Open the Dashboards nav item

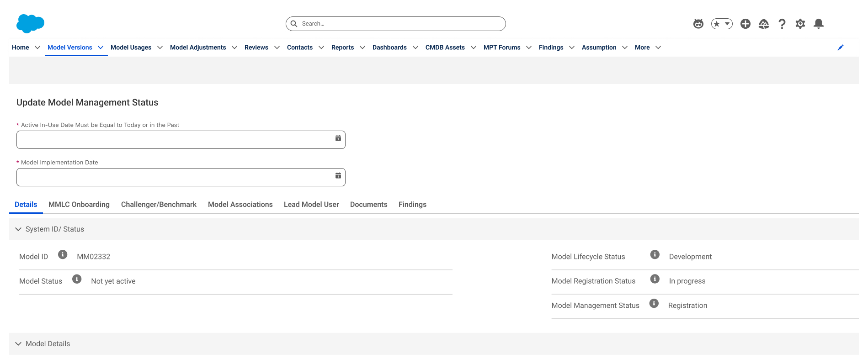click(389, 47)
